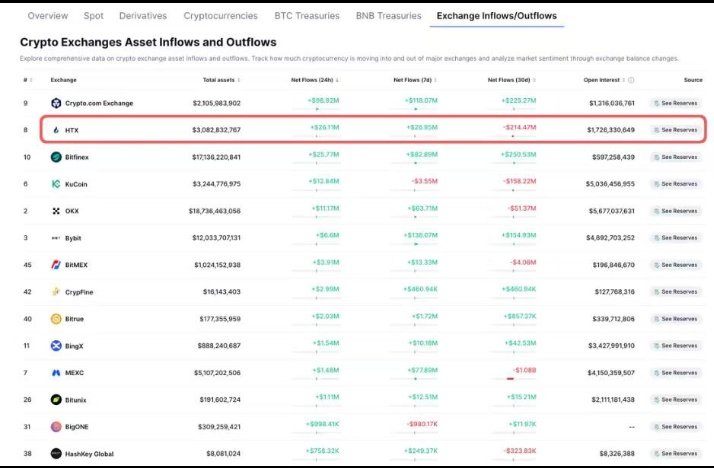The image size is (714, 468).
Task: Click the BigONE logo icon
Action: [x=56, y=427]
